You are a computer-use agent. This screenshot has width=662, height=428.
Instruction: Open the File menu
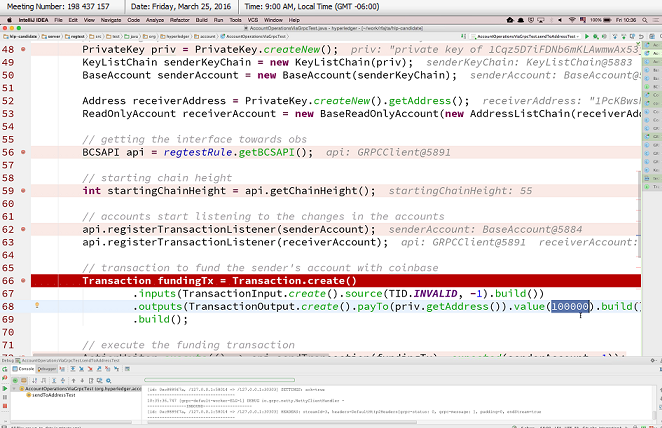click(x=58, y=20)
